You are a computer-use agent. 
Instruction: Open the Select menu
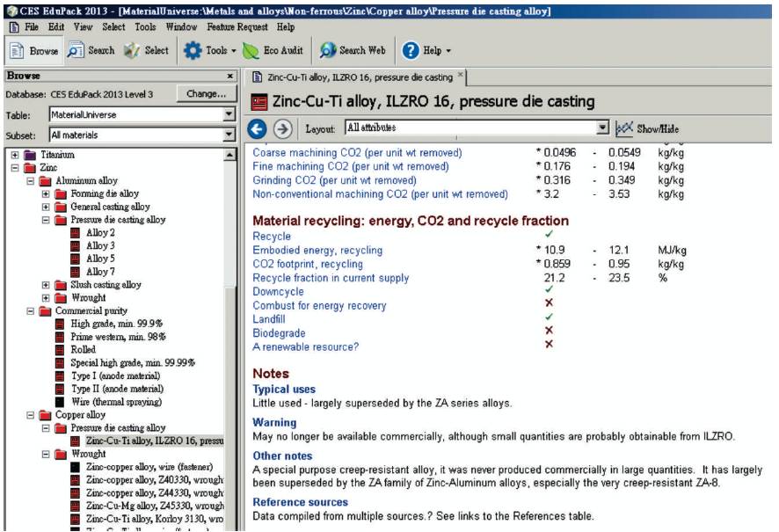[x=113, y=27]
